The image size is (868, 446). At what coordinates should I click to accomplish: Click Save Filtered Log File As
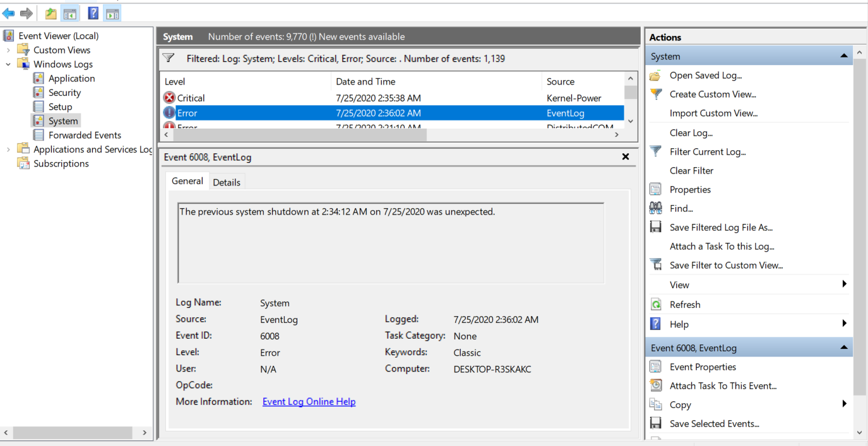point(721,227)
